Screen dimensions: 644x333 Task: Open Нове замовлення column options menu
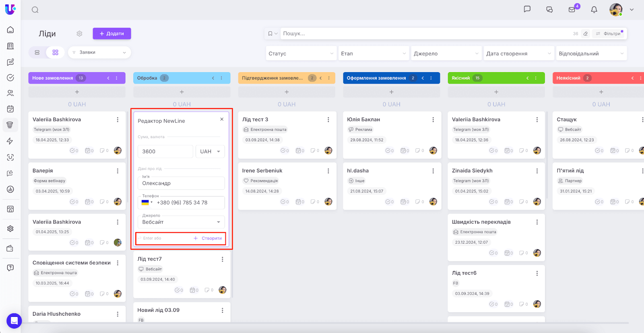tap(117, 78)
